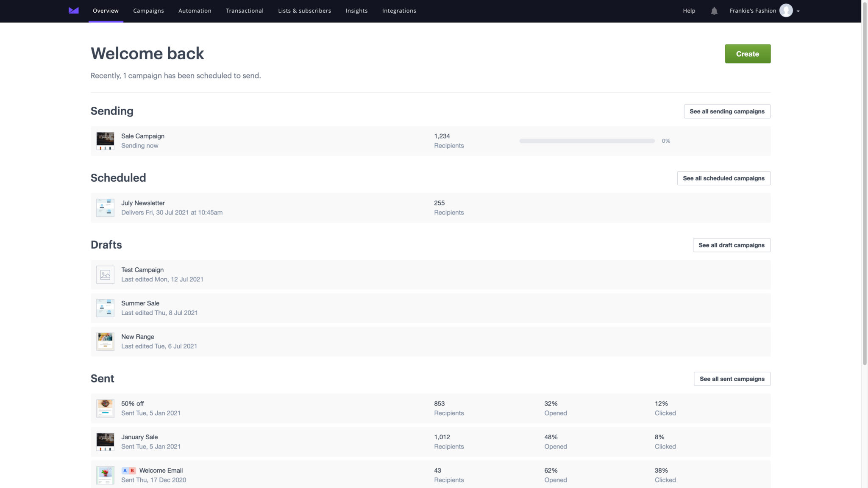Click the Sale Campaign preview thumbnail
868x488 pixels.
[105, 141]
